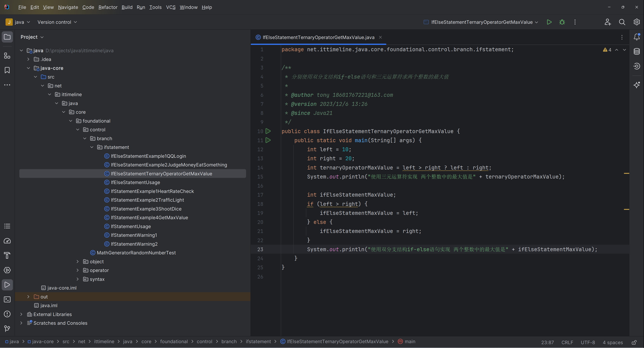Go to previous highlighted error arrow

[x=617, y=50]
